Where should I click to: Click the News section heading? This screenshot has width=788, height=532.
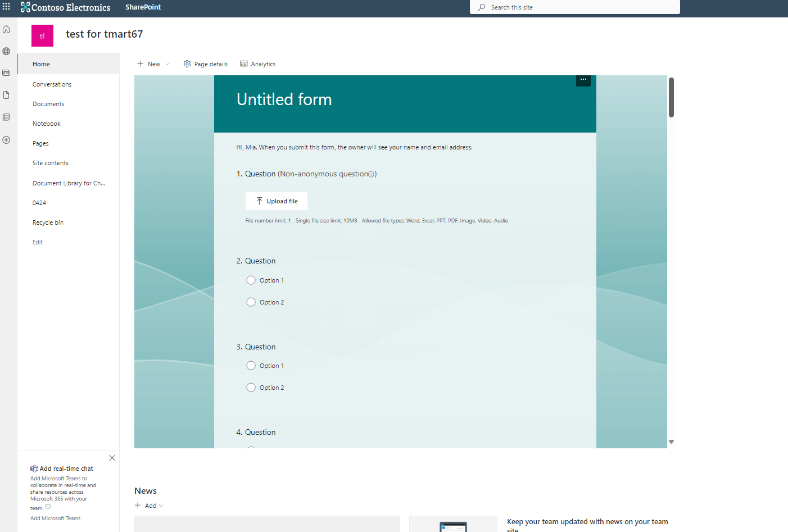point(146,491)
